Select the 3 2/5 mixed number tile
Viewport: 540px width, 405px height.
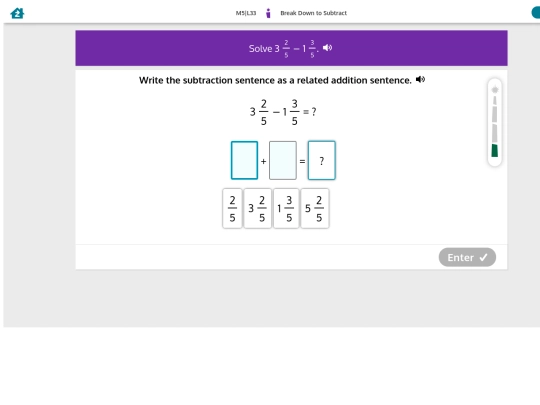coord(257,208)
